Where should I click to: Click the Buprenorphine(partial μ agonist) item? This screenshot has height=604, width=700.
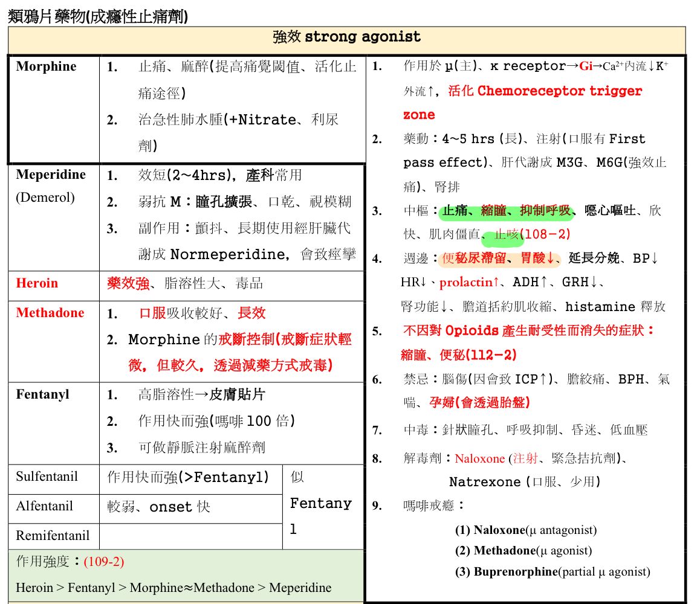(553, 571)
